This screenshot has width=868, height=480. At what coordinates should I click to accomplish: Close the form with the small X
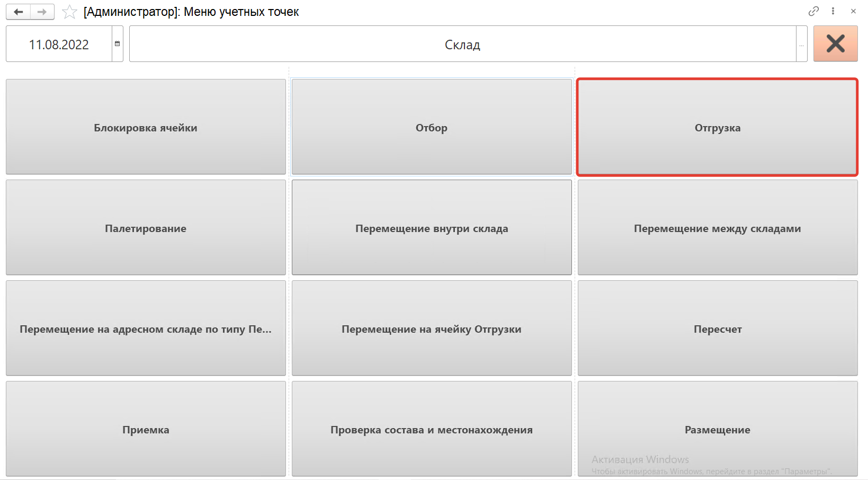coord(853,11)
